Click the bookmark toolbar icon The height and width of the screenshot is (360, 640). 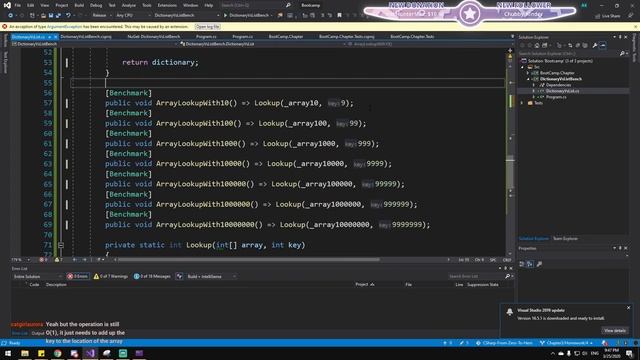pyautogui.click(x=339, y=16)
